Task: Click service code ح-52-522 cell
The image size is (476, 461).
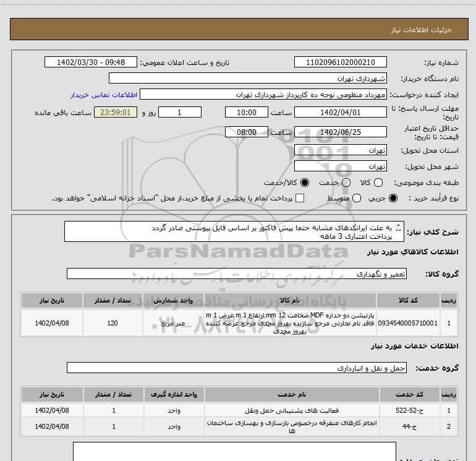Action: pyautogui.click(x=409, y=410)
